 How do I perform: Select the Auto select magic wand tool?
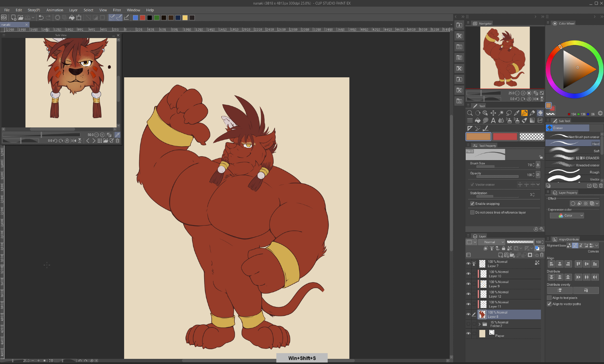pos(501,113)
